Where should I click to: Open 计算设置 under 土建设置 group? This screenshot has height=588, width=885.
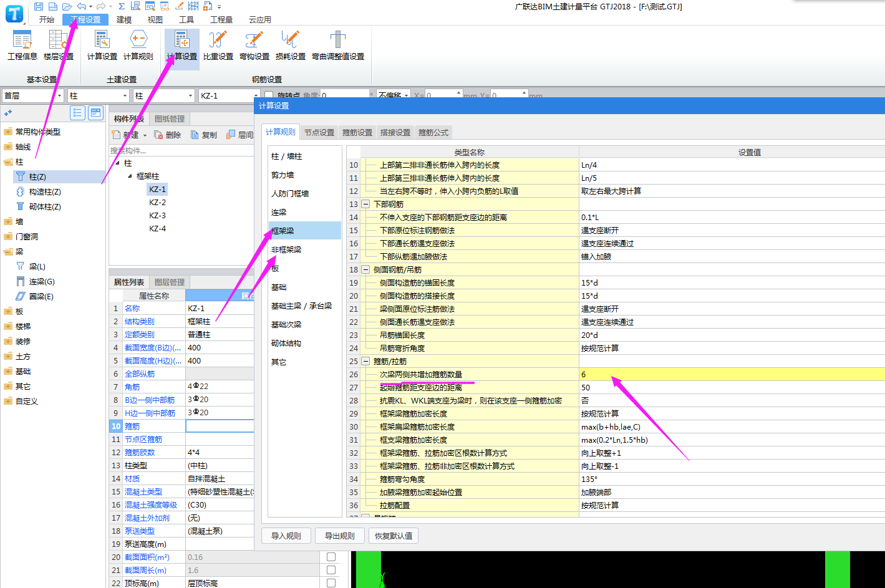[102, 46]
